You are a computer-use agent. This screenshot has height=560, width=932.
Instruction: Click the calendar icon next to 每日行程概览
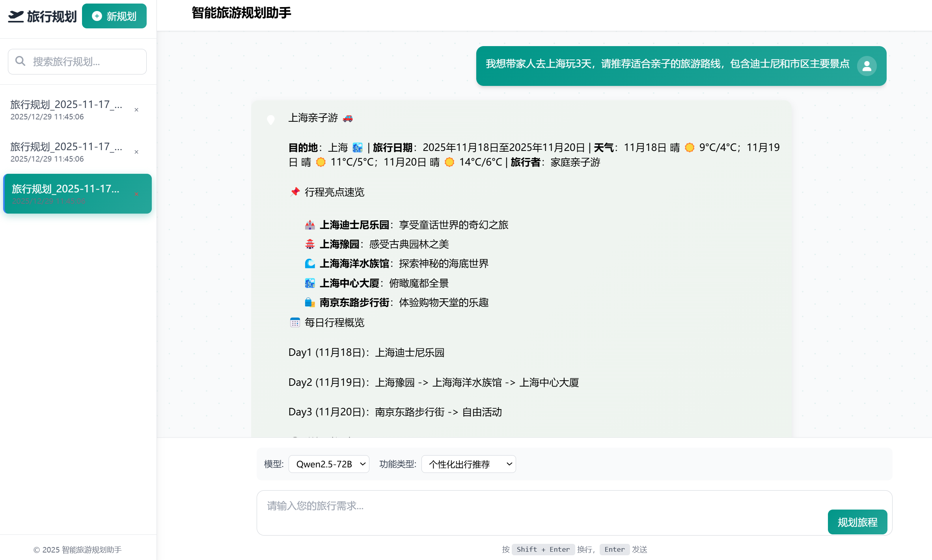coord(295,322)
